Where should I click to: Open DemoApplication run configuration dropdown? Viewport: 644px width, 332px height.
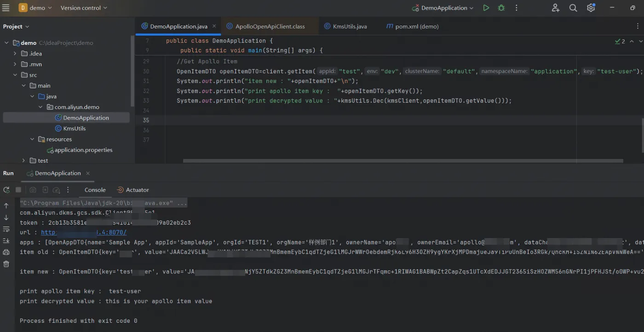coord(443,8)
